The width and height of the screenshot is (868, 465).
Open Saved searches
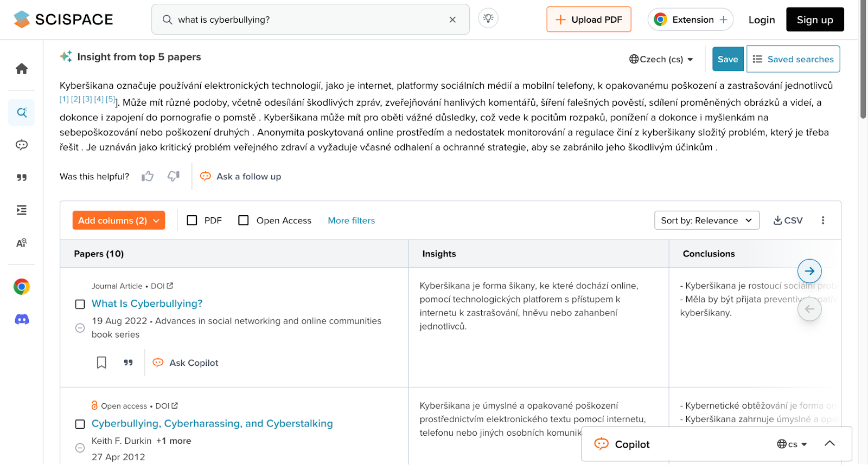click(793, 59)
